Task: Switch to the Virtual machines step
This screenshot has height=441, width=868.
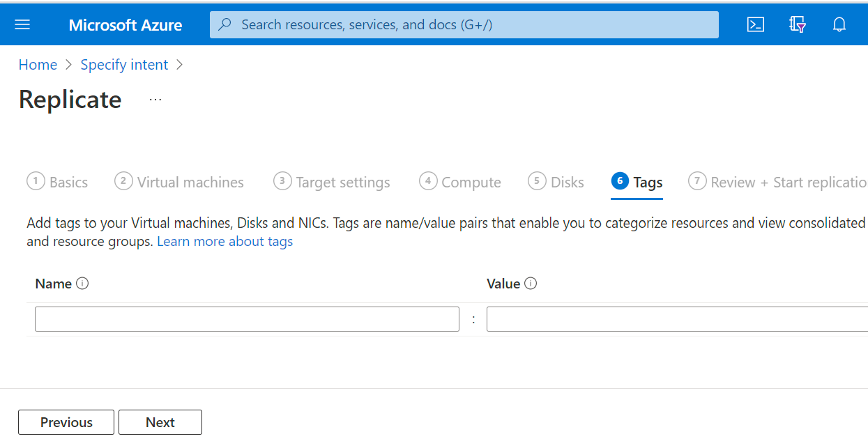Action: click(179, 182)
